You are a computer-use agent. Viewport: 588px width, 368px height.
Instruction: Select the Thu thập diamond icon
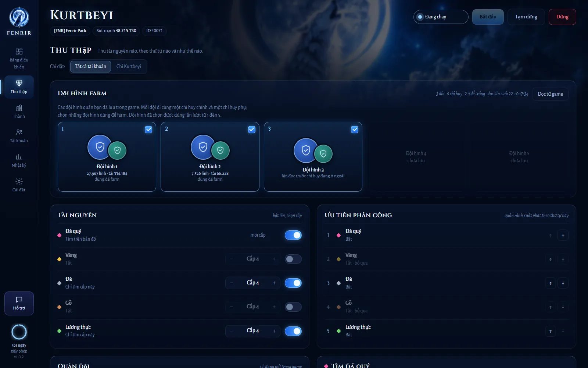[x=19, y=83]
